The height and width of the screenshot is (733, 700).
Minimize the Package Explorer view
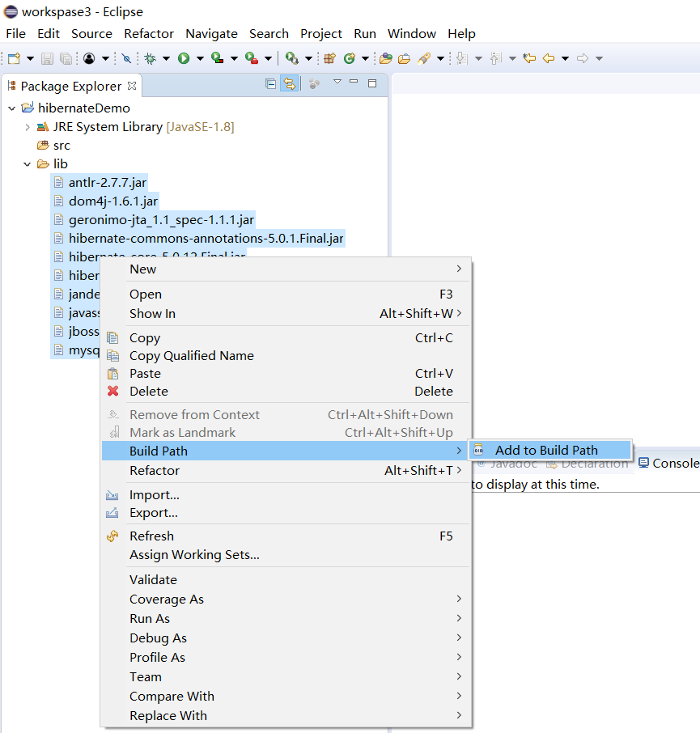[x=354, y=82]
